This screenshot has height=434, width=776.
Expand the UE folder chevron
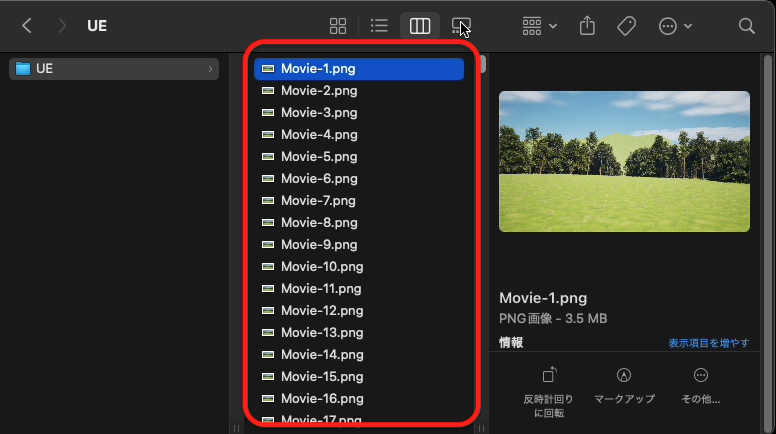click(x=210, y=69)
